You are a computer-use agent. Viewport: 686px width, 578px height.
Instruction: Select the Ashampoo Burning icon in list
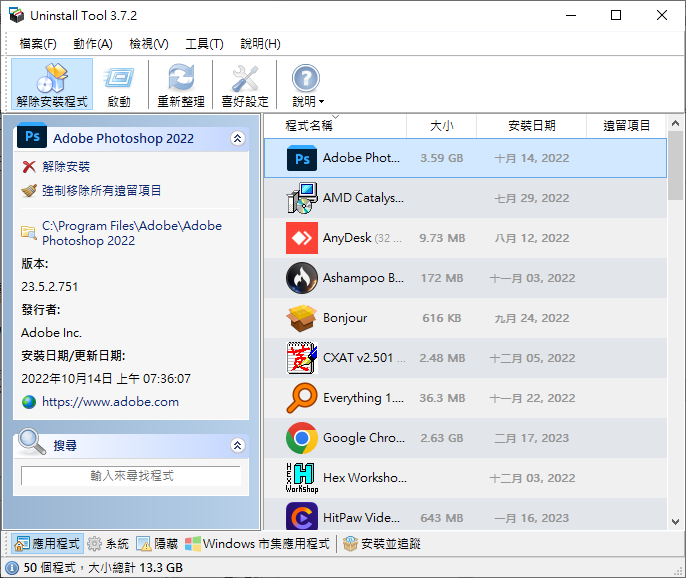click(302, 278)
